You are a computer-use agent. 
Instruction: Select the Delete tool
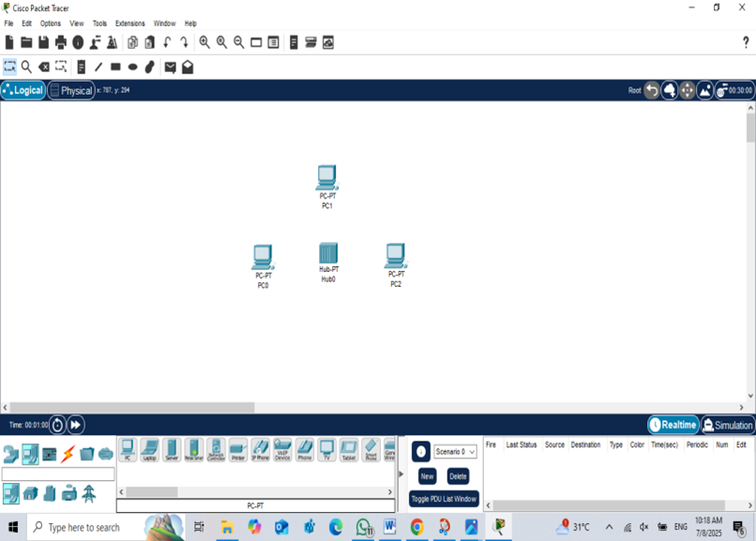point(44,67)
